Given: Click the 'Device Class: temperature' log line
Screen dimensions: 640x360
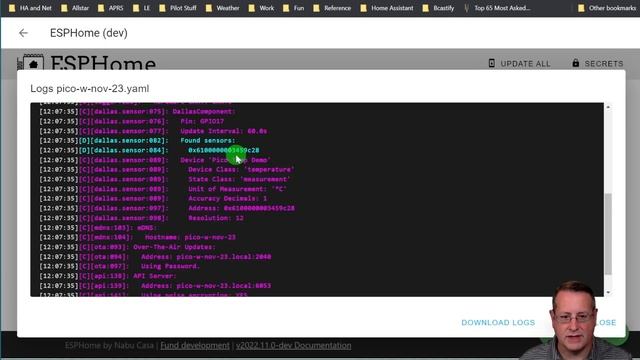Looking at the screenshot, I should [167, 169].
